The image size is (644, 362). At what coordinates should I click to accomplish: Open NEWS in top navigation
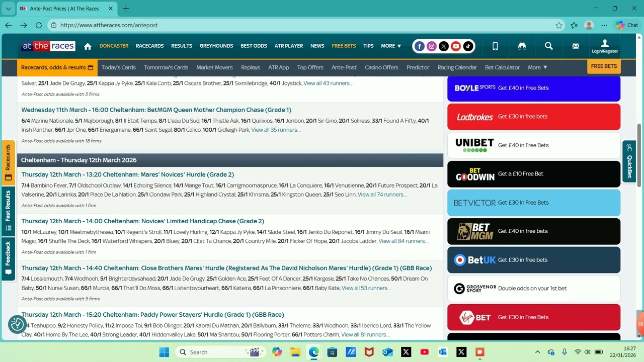tap(317, 46)
